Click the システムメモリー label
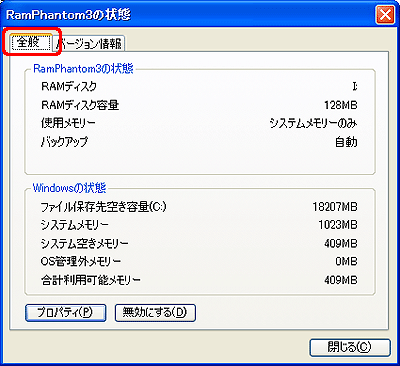Viewport: 400px width, 366px height. [75, 225]
